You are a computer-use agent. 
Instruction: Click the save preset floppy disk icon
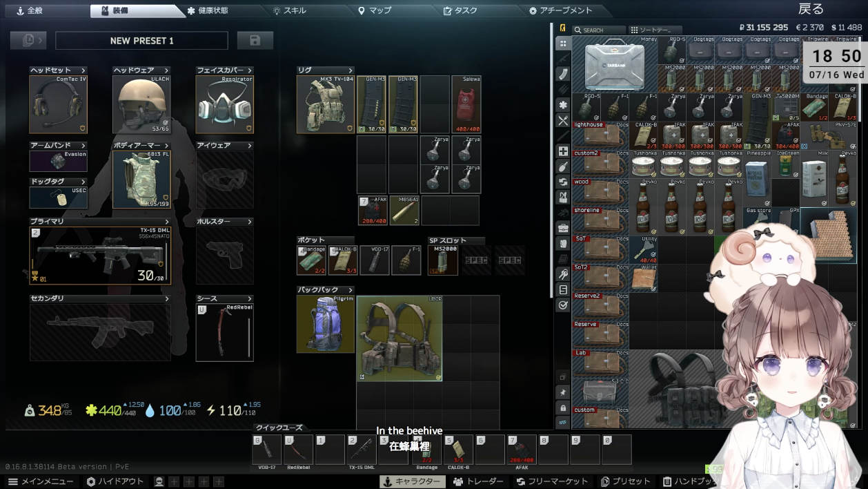click(255, 41)
